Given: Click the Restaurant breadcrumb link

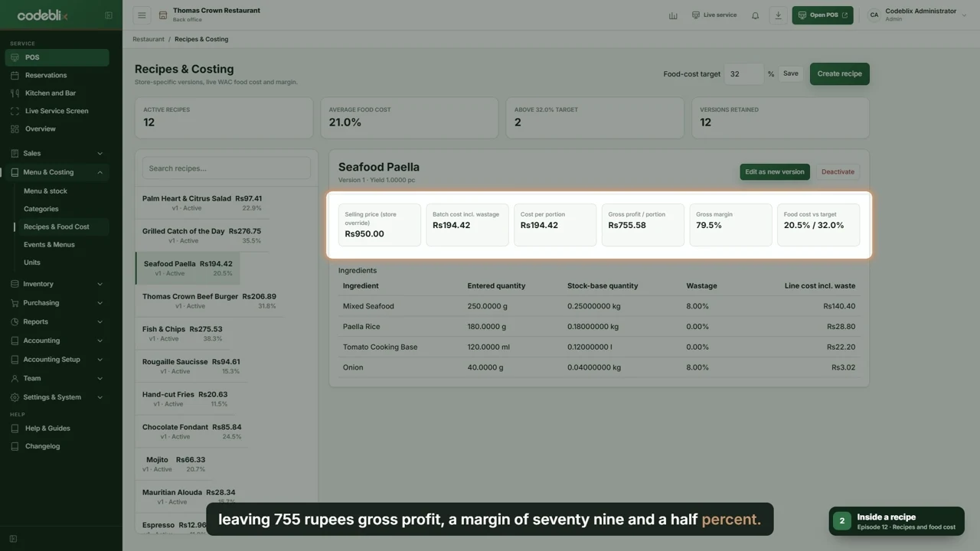Looking at the screenshot, I should tap(149, 39).
